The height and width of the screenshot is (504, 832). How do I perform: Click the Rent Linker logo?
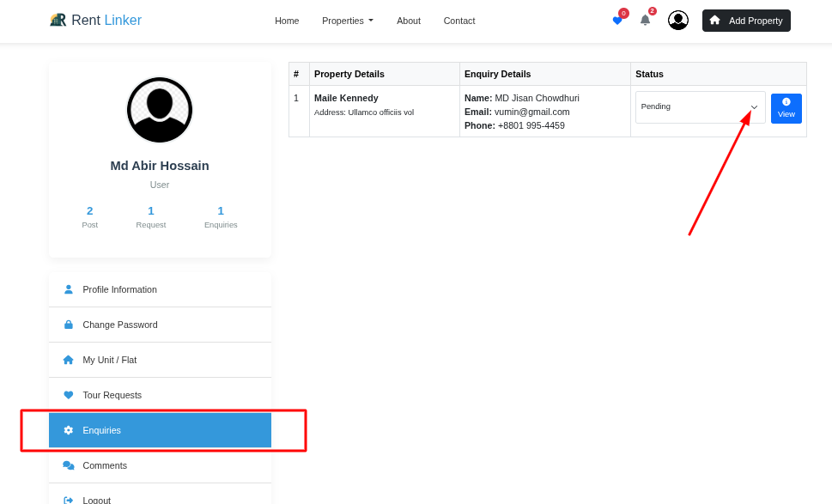95,21
